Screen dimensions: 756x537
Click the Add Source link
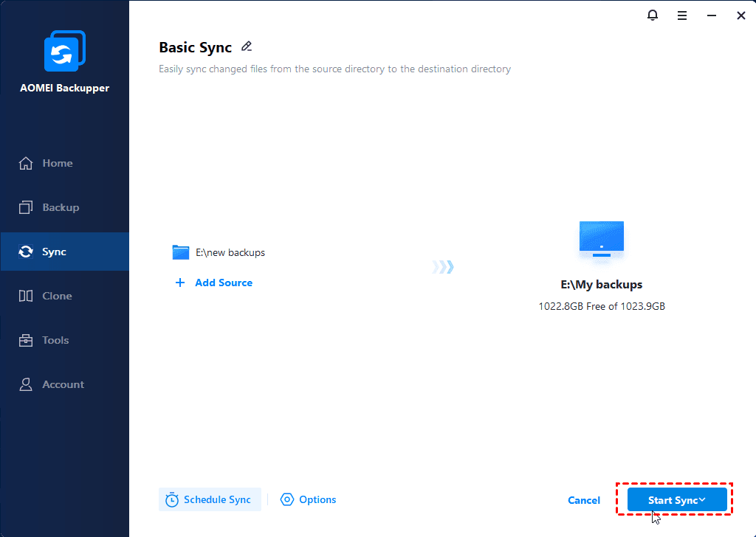tap(224, 283)
